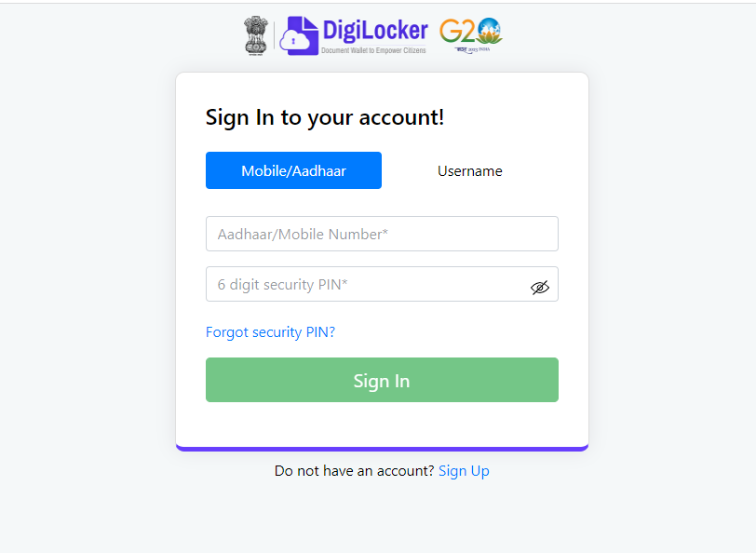Screen dimensions: 756x553
Task: Click the keyhole on the cloud logo
Action: coord(293,42)
